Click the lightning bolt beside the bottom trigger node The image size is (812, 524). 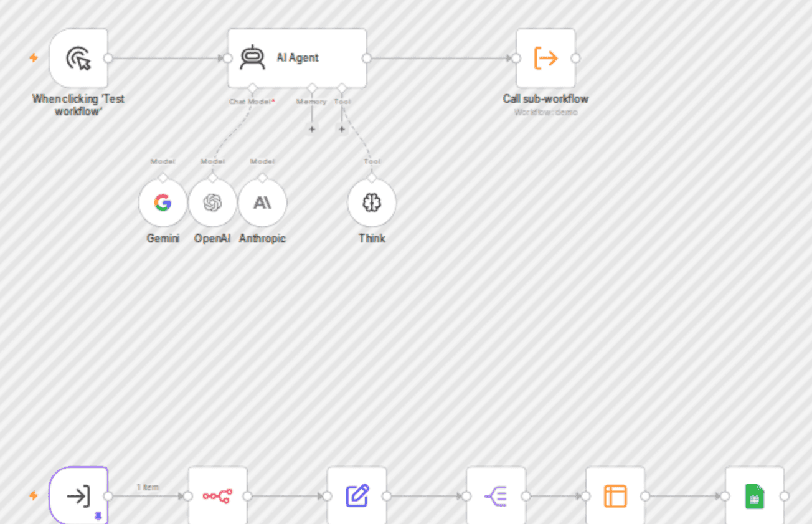click(x=34, y=496)
